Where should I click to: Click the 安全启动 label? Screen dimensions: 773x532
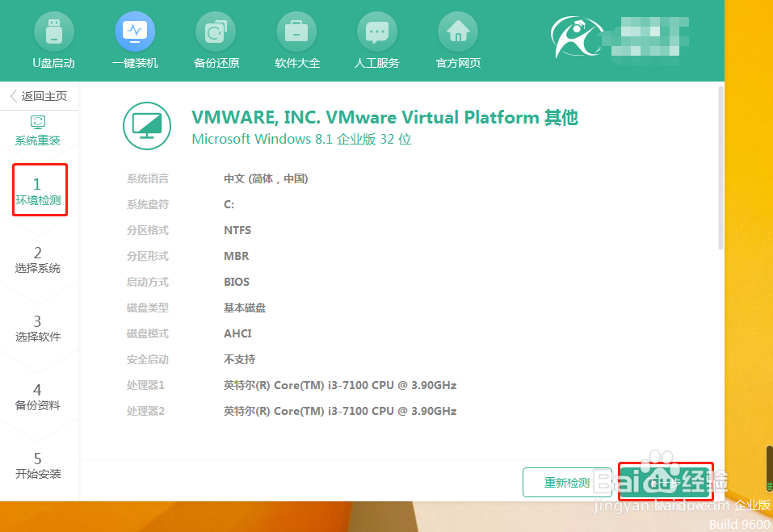point(147,359)
